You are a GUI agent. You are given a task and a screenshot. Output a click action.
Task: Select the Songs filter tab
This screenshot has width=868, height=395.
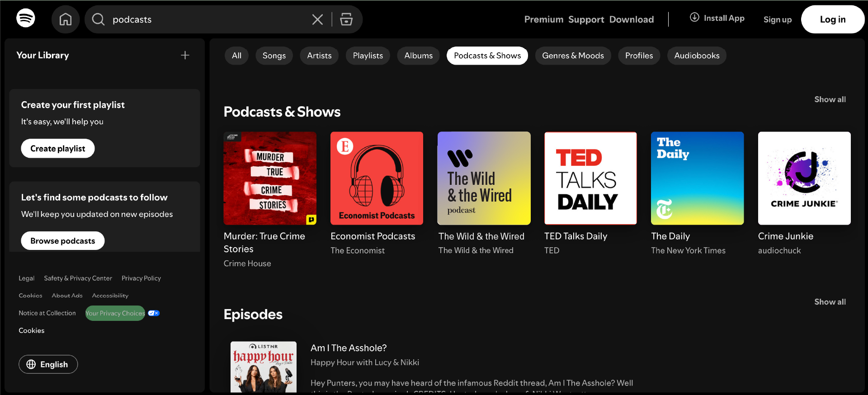274,56
